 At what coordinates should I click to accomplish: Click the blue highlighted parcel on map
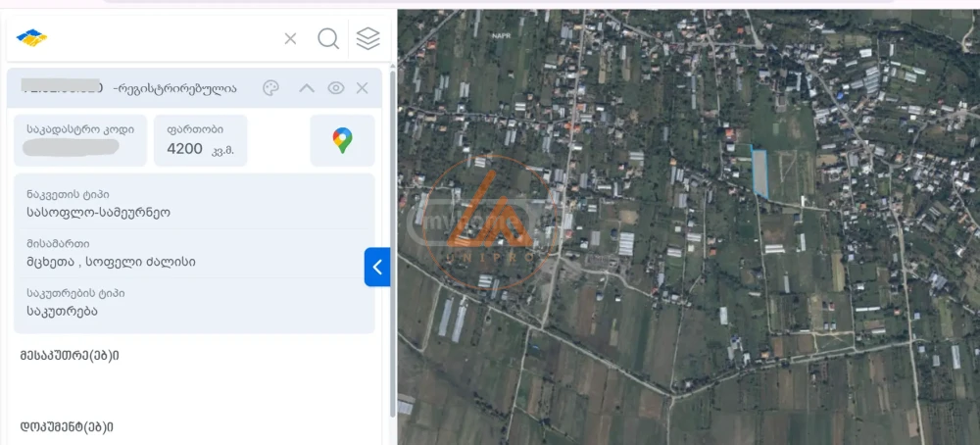[x=759, y=173]
